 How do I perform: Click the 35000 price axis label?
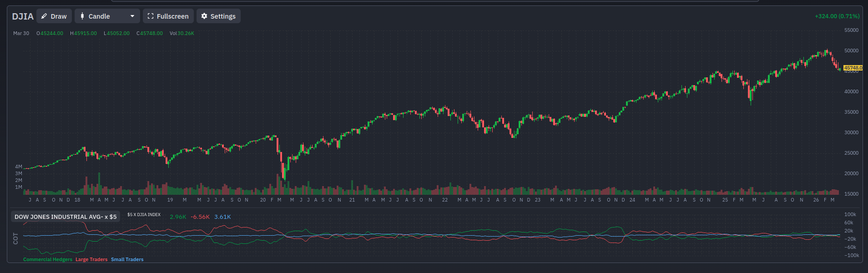851,112
